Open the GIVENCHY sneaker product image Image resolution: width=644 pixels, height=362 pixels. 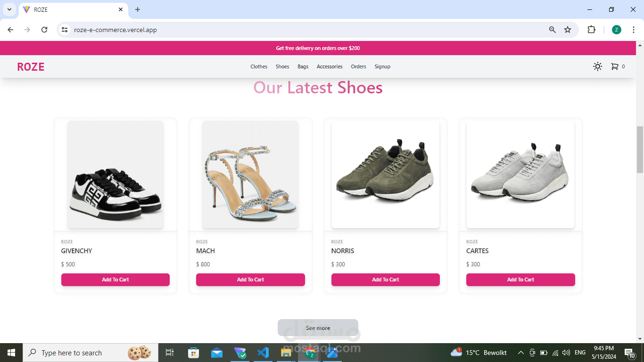[116, 174]
